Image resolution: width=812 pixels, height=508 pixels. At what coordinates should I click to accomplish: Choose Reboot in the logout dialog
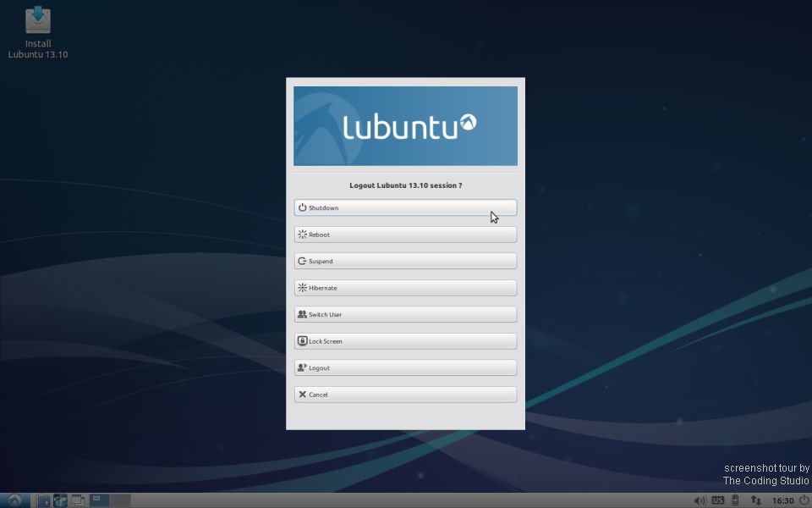pyautogui.click(x=405, y=235)
